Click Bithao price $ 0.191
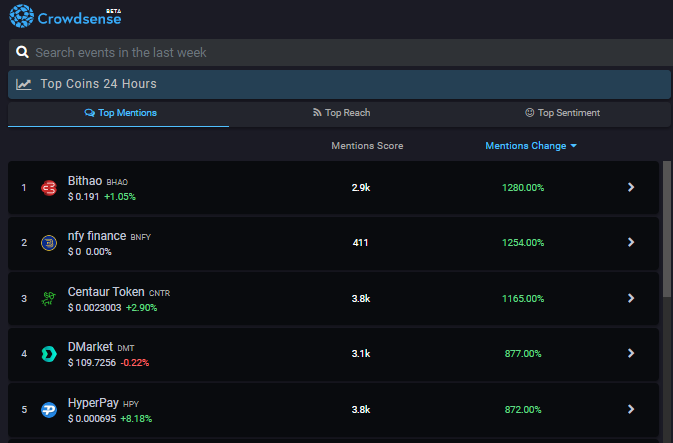The width and height of the screenshot is (673, 443). click(x=83, y=197)
